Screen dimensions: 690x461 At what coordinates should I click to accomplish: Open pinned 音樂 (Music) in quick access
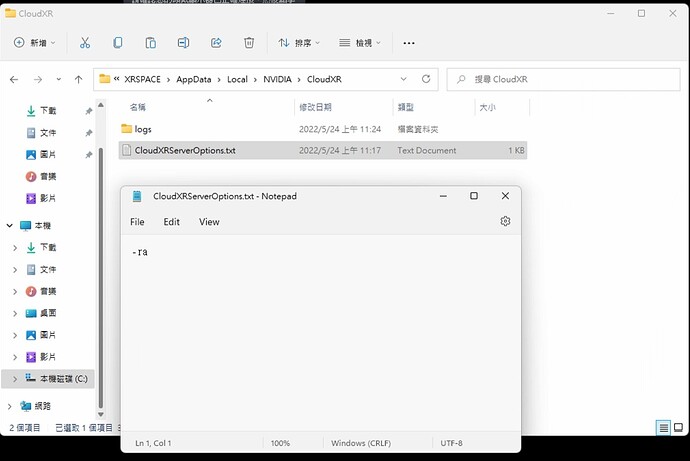[42, 176]
